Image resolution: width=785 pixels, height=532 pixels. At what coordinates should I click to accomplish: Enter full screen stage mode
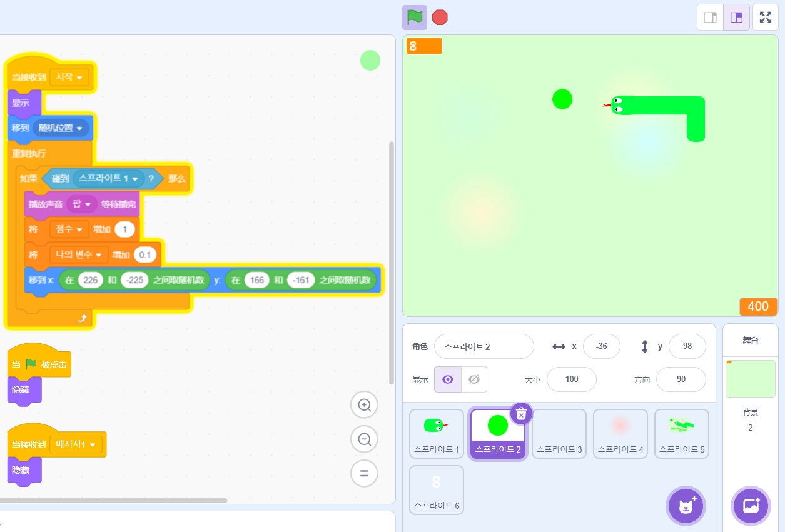click(766, 18)
